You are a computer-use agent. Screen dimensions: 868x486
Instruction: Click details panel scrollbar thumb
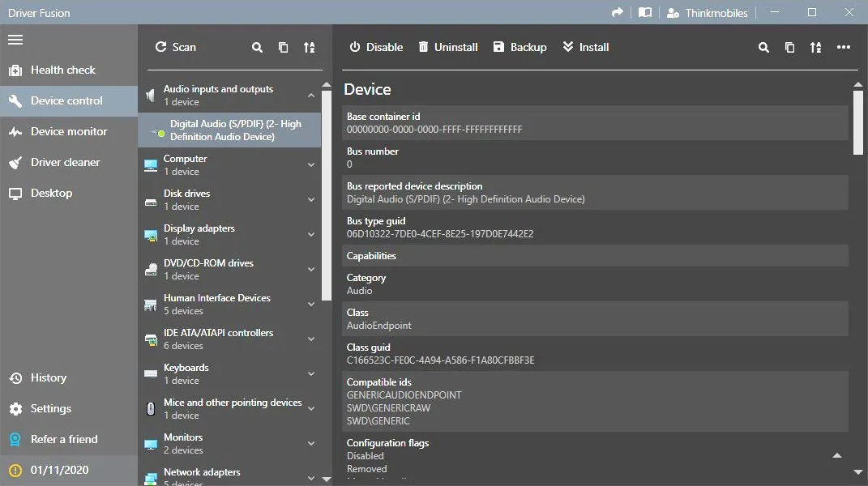858,122
